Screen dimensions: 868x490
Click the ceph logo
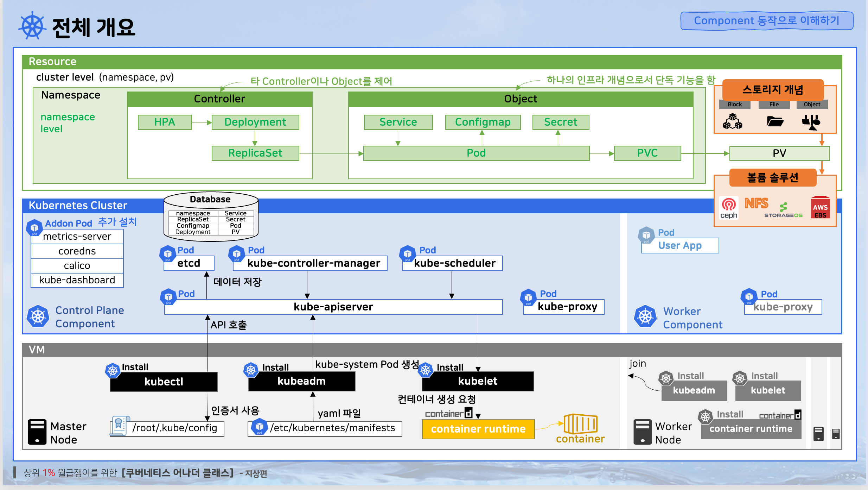[729, 208]
